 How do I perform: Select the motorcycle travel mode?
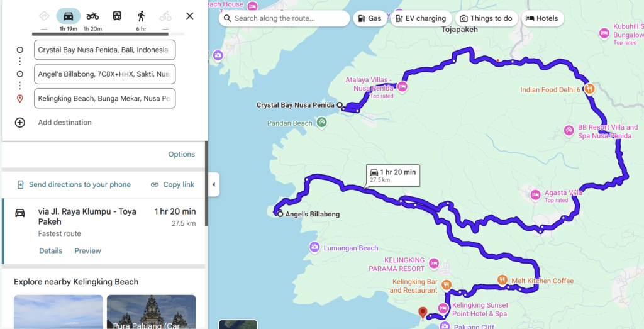point(92,16)
